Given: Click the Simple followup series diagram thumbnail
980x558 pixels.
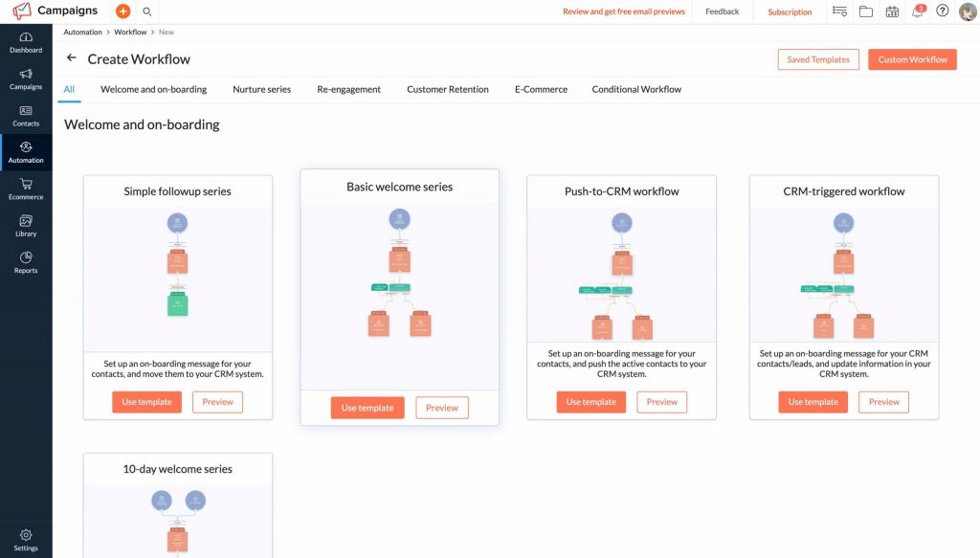Looking at the screenshot, I should pos(177,279).
